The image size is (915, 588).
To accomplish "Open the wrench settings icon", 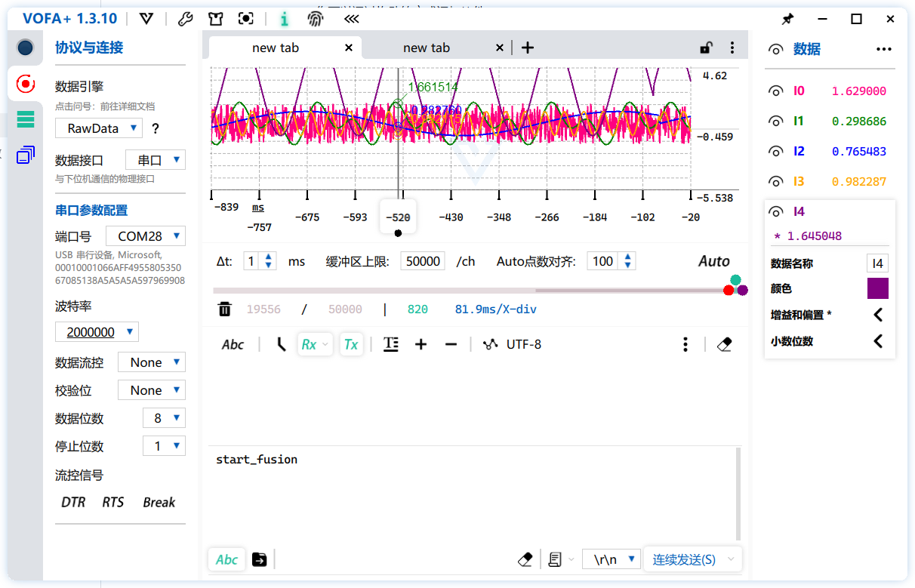I will pyautogui.click(x=186, y=19).
